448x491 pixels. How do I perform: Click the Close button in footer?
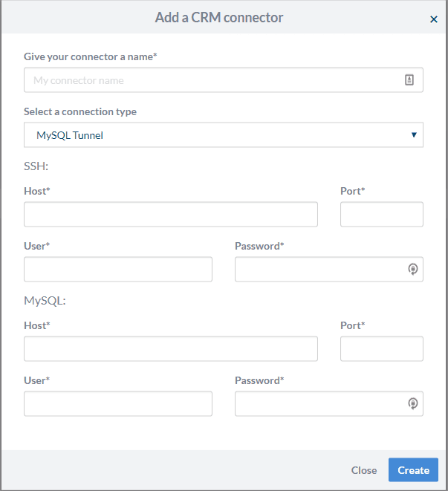click(x=364, y=470)
